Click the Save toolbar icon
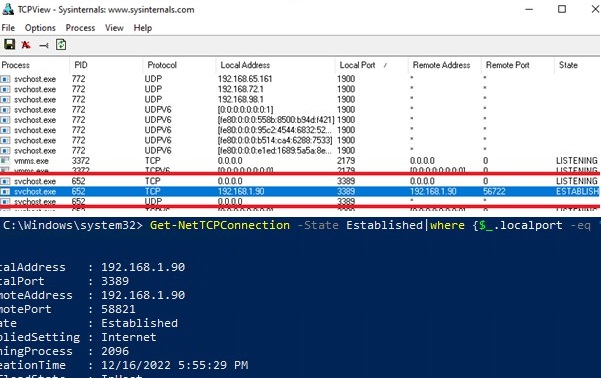 (10, 44)
